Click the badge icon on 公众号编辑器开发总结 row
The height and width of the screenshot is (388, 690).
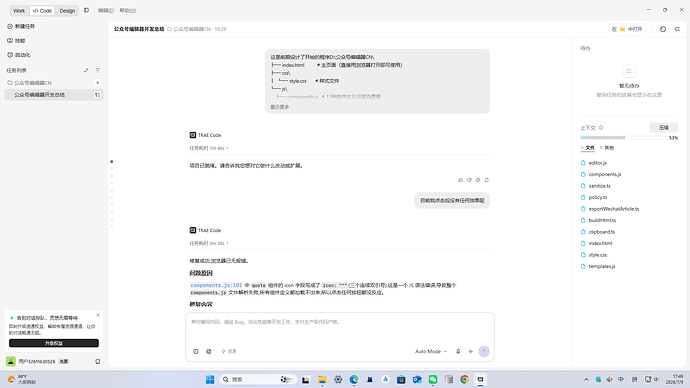97,95
